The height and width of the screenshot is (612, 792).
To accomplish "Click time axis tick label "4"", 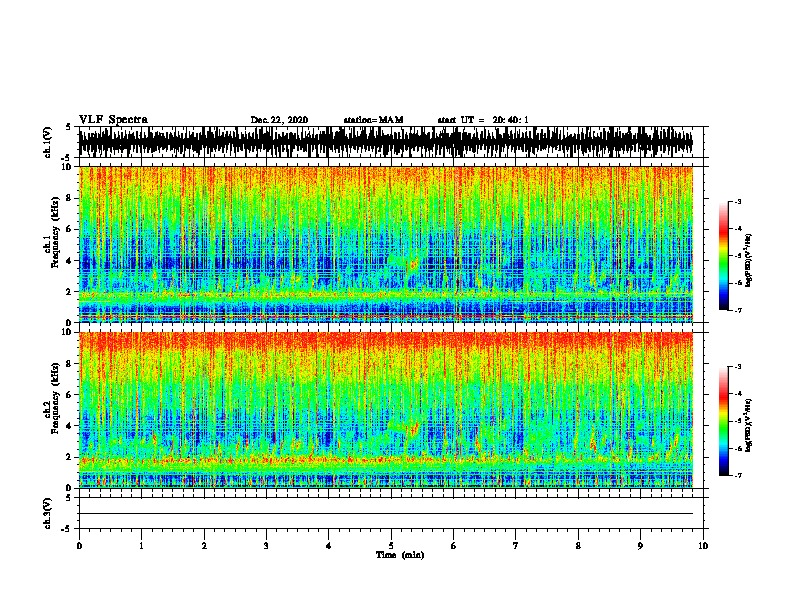I will 329,546.
